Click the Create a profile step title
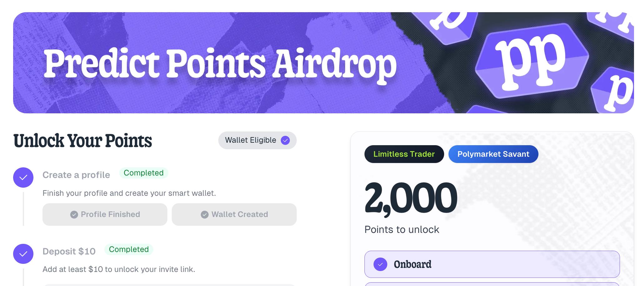Image resolution: width=644 pixels, height=286 pixels. pos(76,175)
